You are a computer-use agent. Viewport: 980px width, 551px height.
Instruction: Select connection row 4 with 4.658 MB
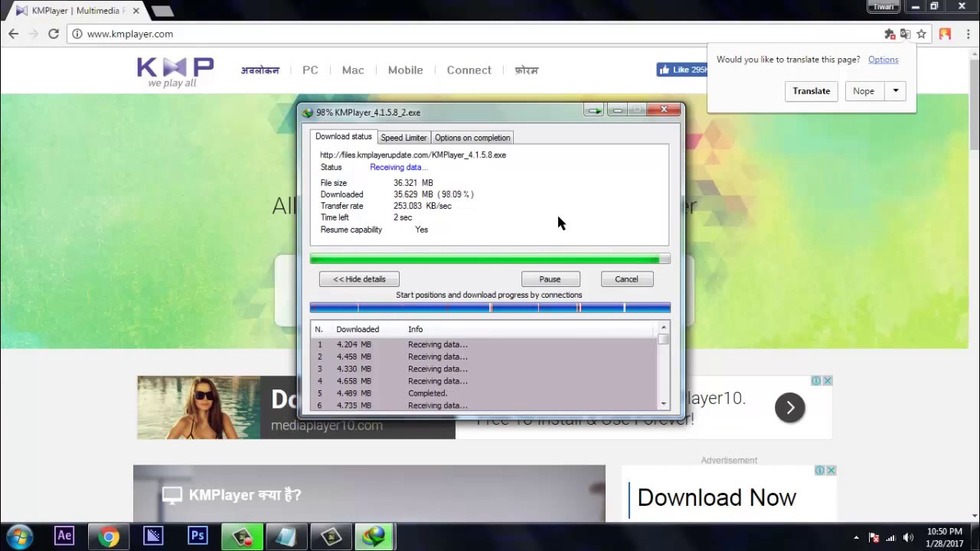click(x=484, y=381)
